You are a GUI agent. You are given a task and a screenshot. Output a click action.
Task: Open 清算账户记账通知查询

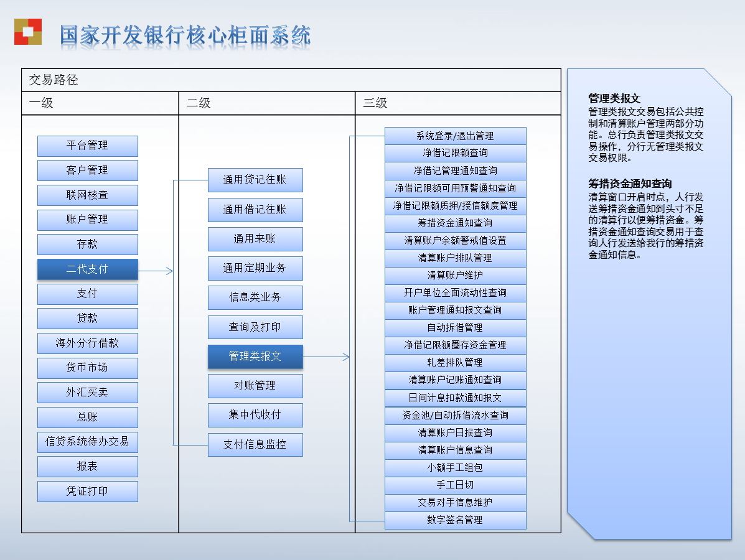(455, 380)
